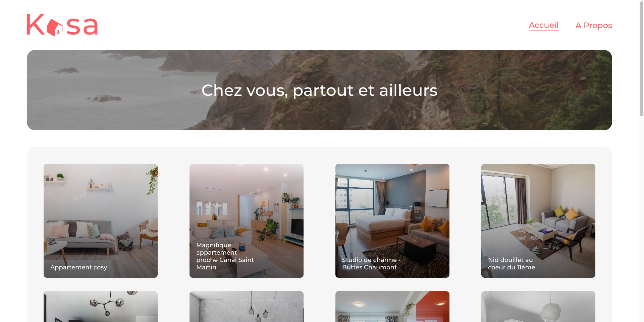Open the A Propos page
The image size is (644, 322).
[x=594, y=25]
